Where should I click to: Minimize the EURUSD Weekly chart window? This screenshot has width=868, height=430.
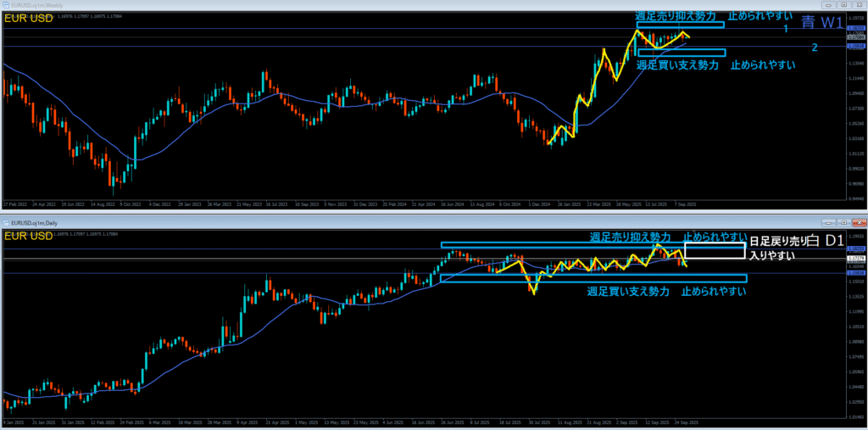(x=830, y=4)
